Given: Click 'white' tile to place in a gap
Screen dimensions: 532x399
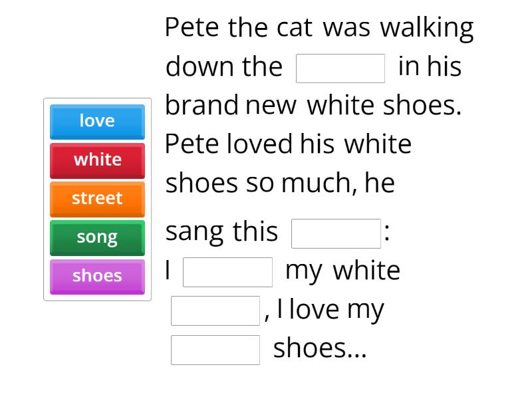Looking at the screenshot, I should [97, 160].
